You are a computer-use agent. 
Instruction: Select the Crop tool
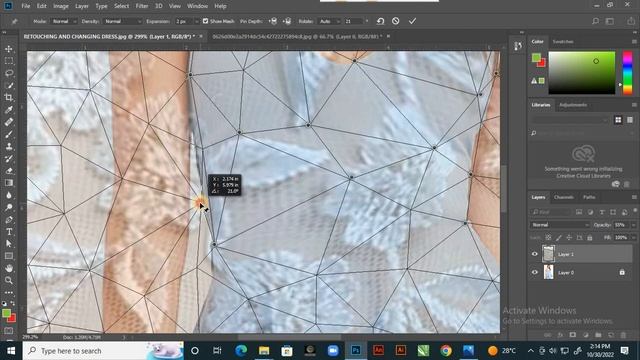[x=9, y=97]
